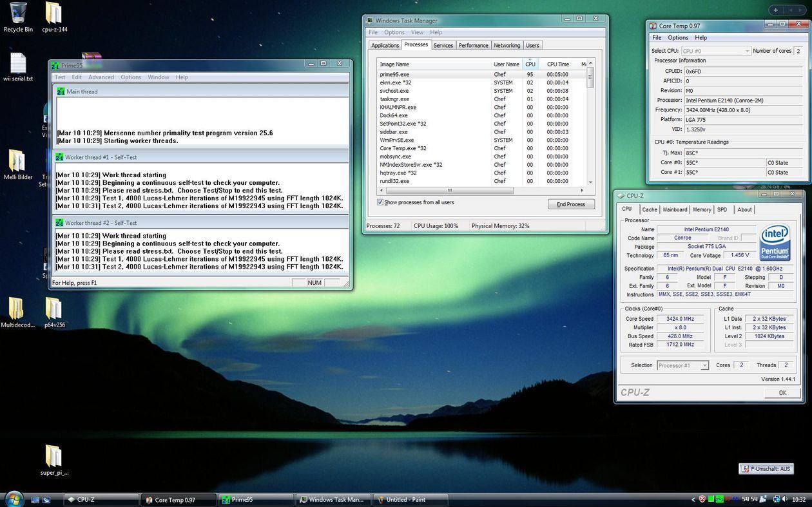This screenshot has height=507, width=812.
Task: Open the Processor #1 Selection dropdown in CPU-Z
Action: (x=683, y=365)
